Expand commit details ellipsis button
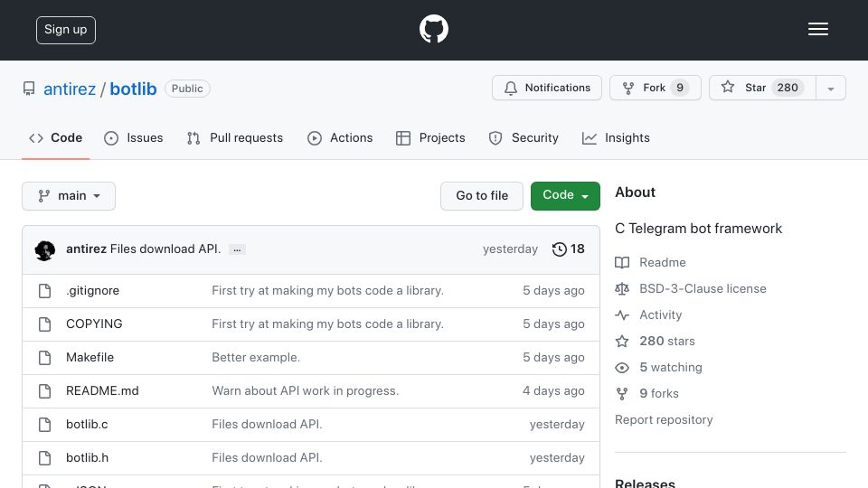 (237, 249)
